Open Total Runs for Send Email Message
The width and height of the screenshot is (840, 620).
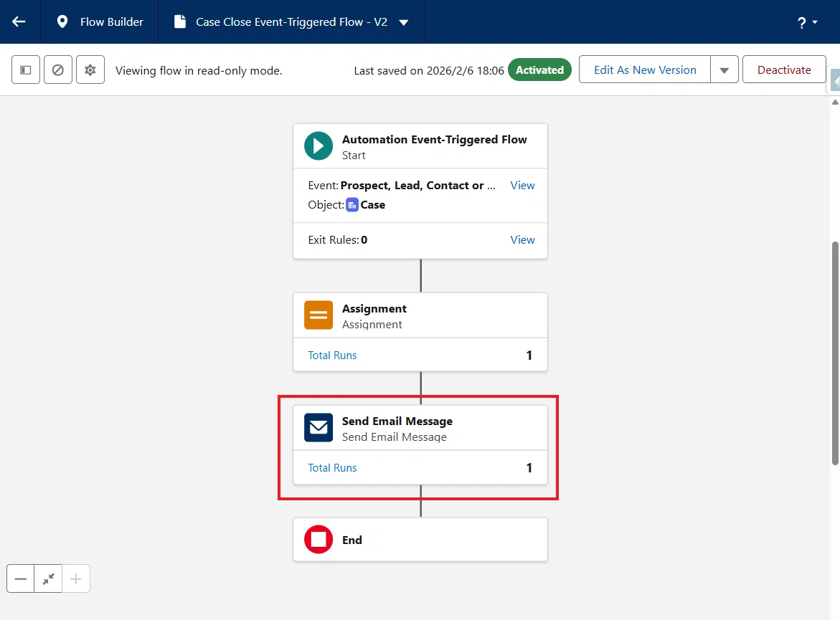[x=332, y=468]
